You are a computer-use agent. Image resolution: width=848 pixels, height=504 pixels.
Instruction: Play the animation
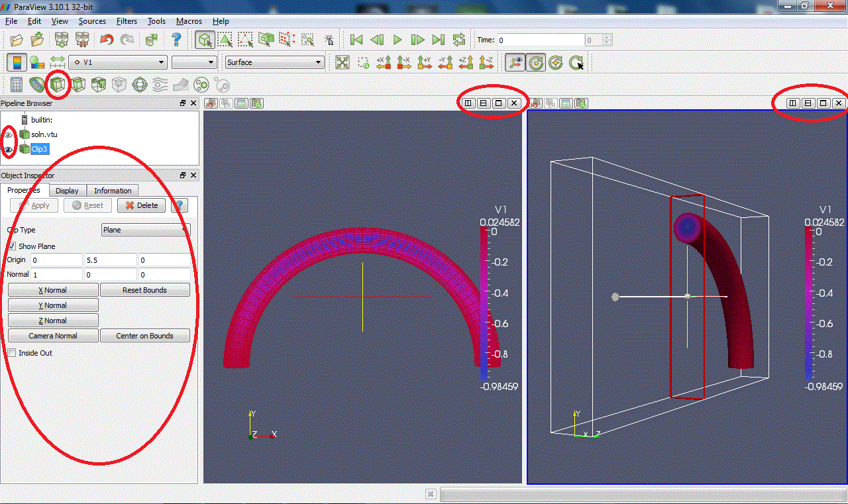(x=397, y=40)
